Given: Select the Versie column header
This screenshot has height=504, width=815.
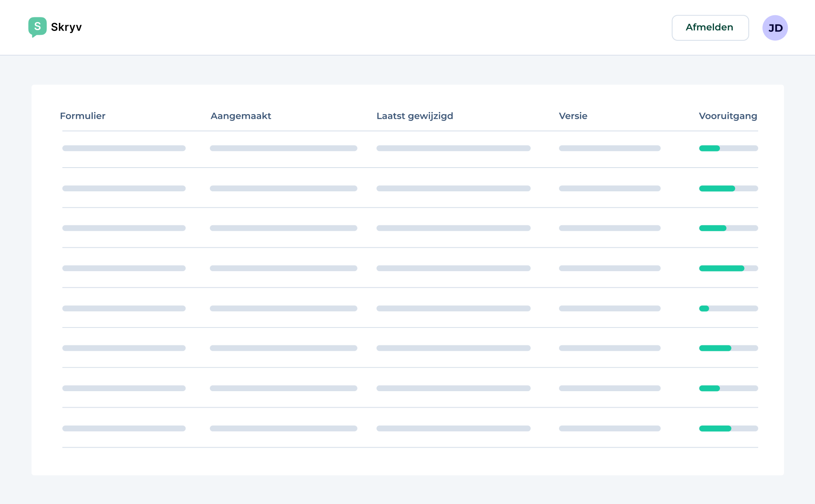Looking at the screenshot, I should (573, 116).
